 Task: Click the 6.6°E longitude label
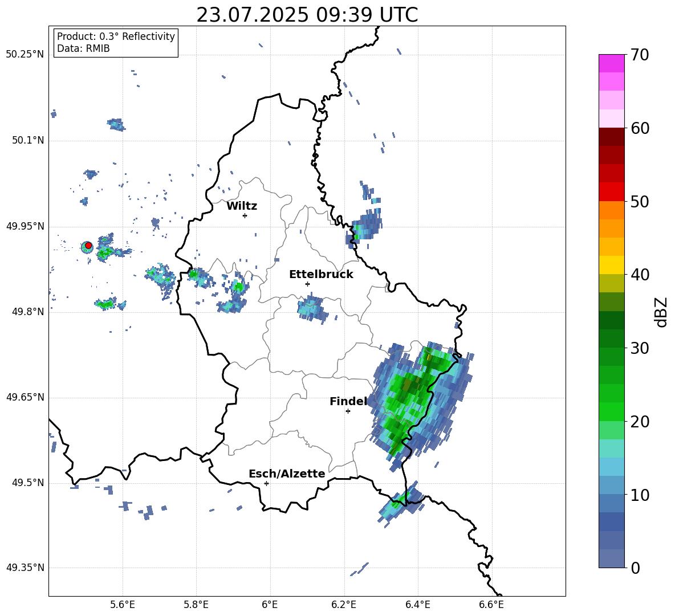point(491,605)
